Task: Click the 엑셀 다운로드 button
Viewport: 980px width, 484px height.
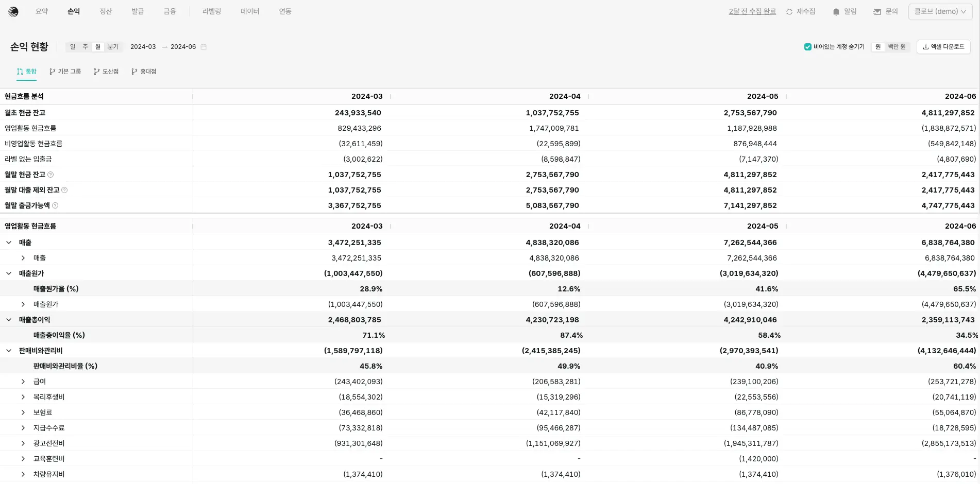Action: (943, 47)
